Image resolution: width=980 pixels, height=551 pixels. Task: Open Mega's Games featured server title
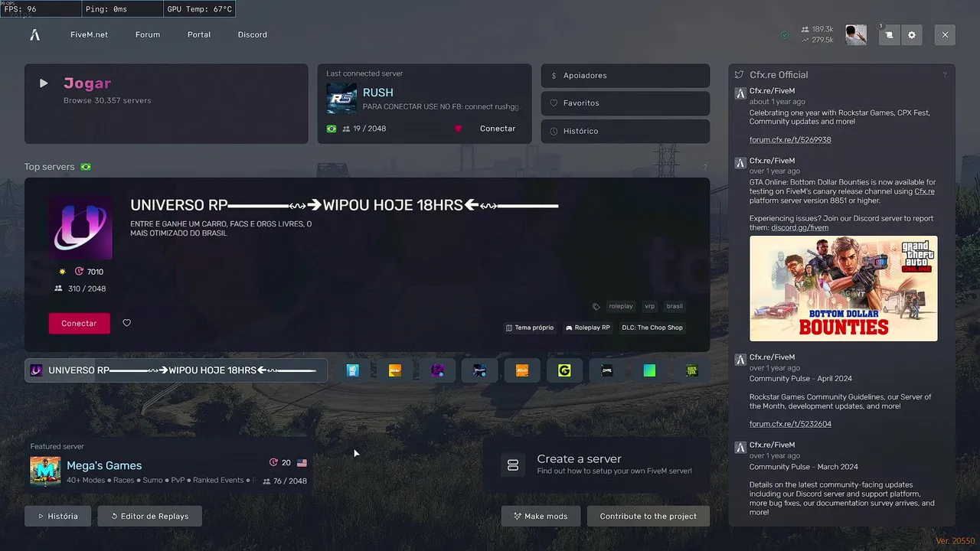click(104, 465)
